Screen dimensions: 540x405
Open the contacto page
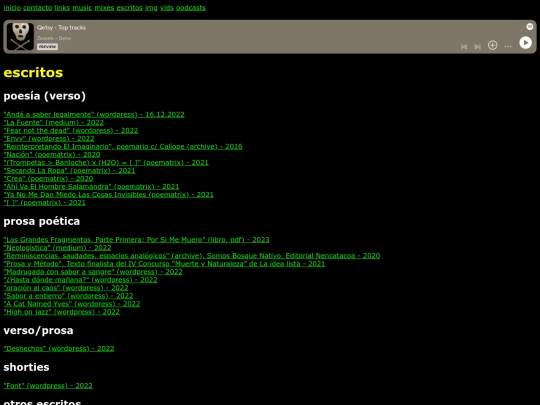point(38,8)
